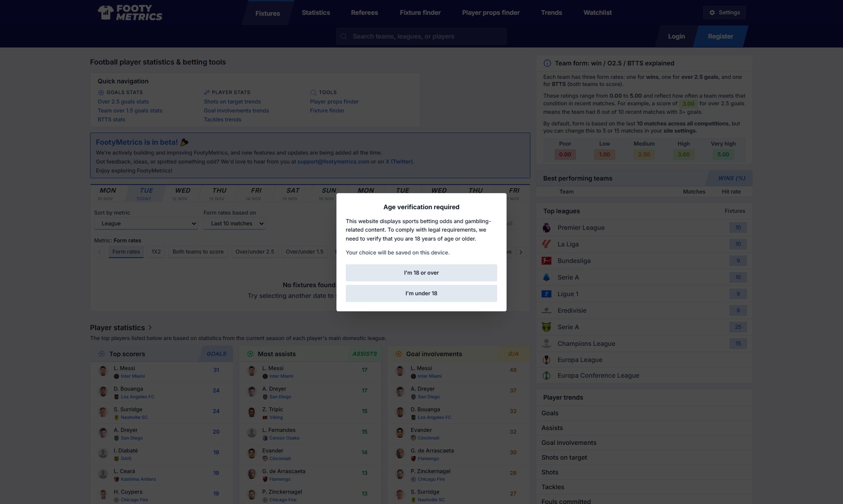The width and height of the screenshot is (843, 504).
Task: Select the Premier League crest icon
Action: point(546,228)
